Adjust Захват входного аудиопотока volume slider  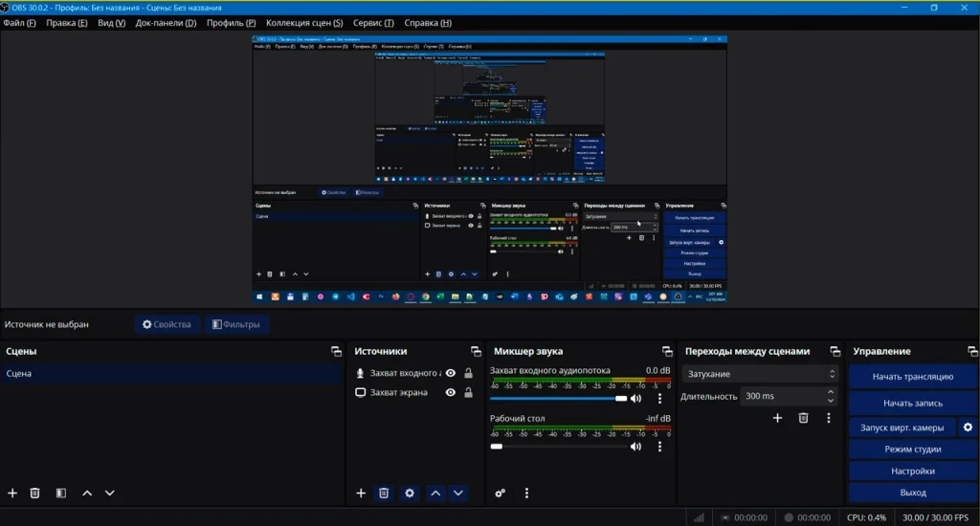[x=558, y=398]
